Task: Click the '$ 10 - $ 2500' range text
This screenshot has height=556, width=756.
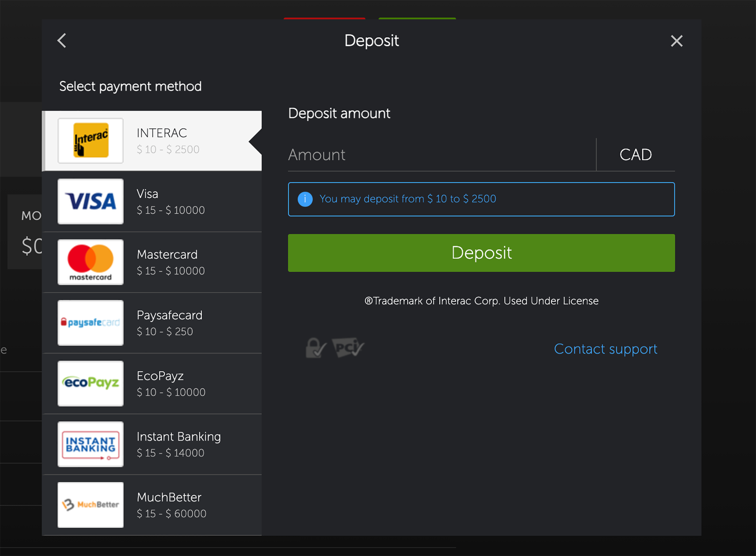Action: [168, 150]
